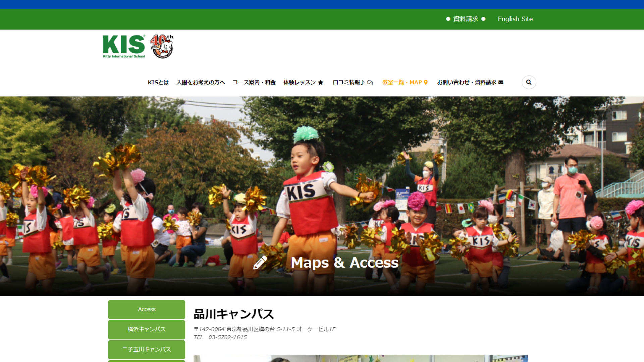The image size is (644, 362).
Task: Open the 口コミ情報 menu item
Action: point(347,82)
